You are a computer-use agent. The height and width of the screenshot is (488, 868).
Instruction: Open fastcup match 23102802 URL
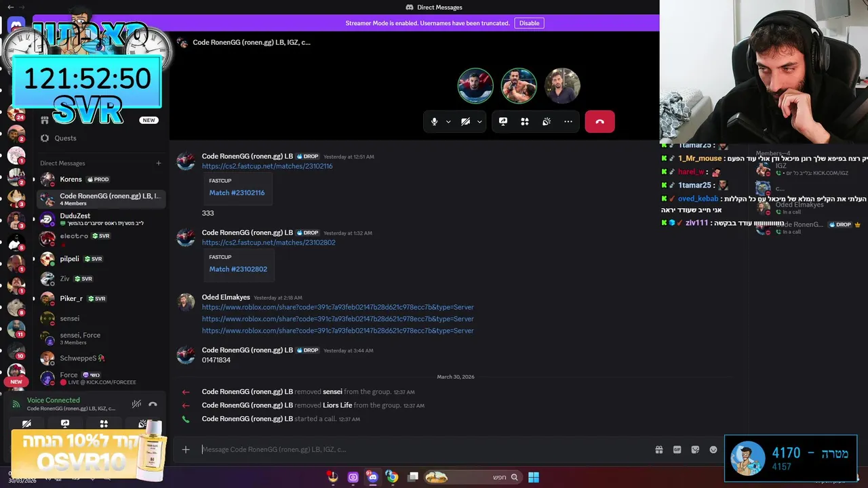pos(269,243)
